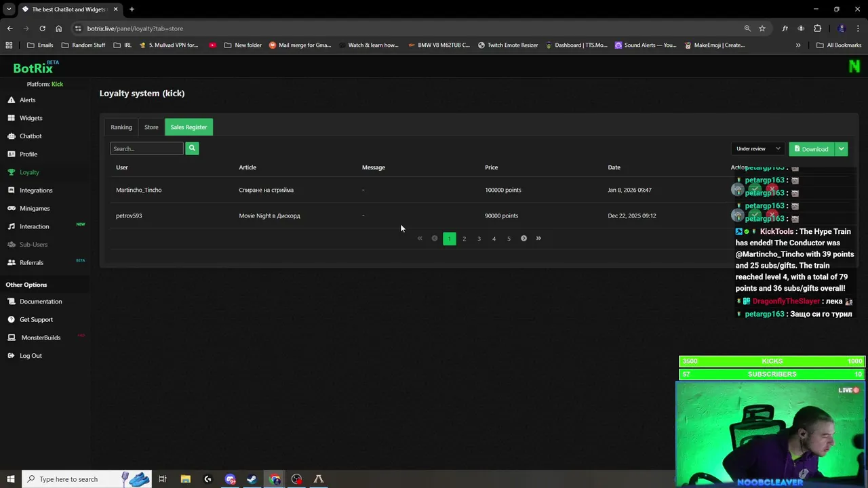Open the Emails bookmark folder
868x488 pixels.
point(40,45)
